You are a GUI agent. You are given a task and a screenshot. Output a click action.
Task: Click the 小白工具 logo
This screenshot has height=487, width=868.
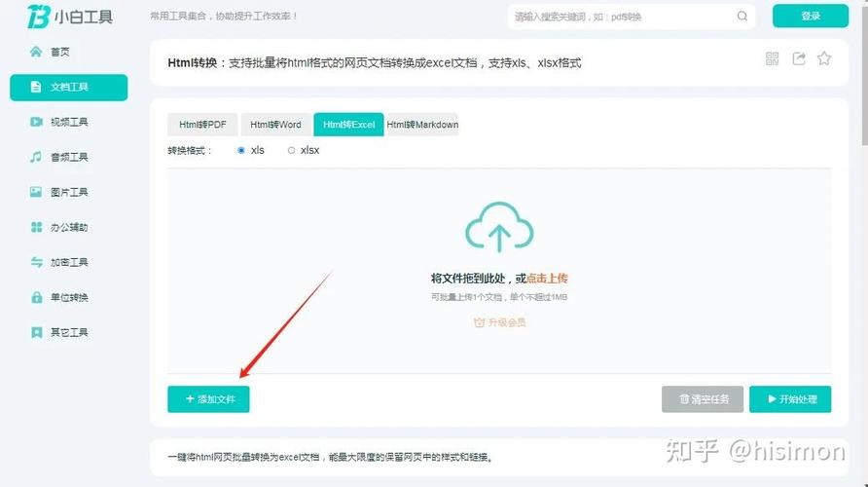pyautogui.click(x=70, y=17)
